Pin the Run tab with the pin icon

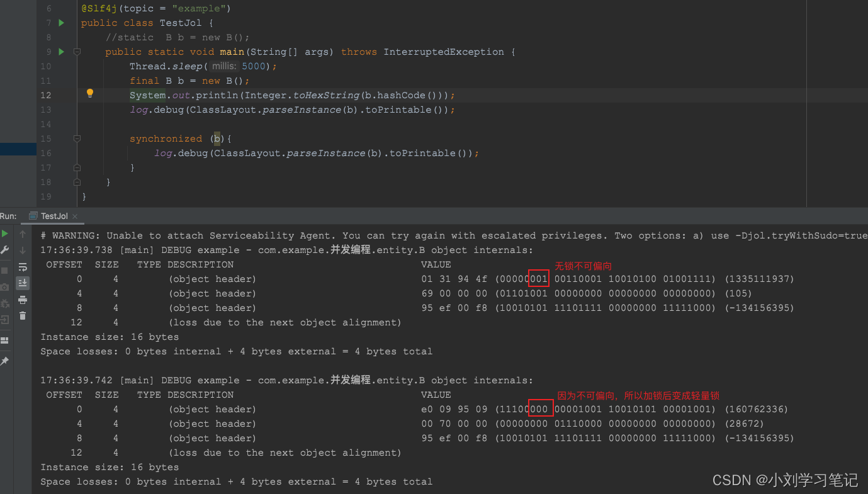click(5, 361)
